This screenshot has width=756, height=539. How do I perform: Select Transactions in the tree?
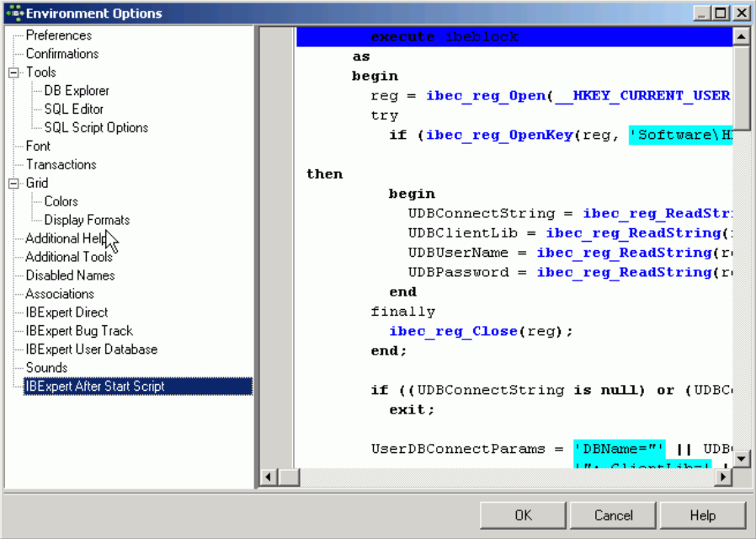61,165
